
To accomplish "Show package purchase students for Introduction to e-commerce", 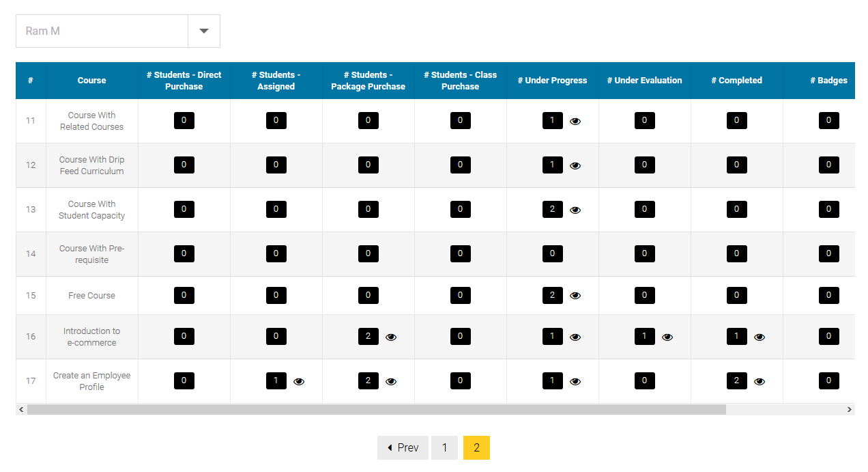I will [391, 337].
